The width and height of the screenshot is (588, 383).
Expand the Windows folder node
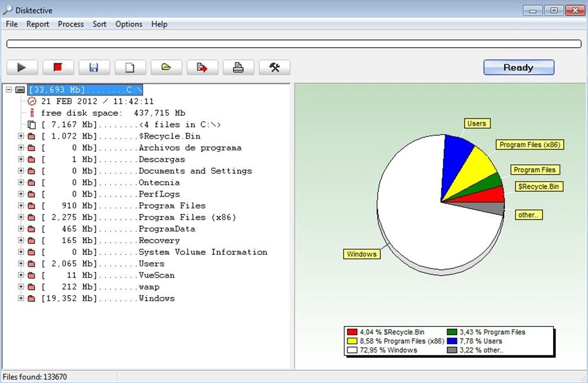(x=21, y=299)
